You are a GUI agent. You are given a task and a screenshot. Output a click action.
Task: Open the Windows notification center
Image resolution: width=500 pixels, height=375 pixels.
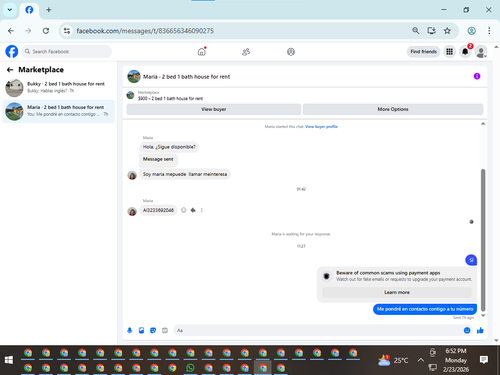click(x=484, y=360)
